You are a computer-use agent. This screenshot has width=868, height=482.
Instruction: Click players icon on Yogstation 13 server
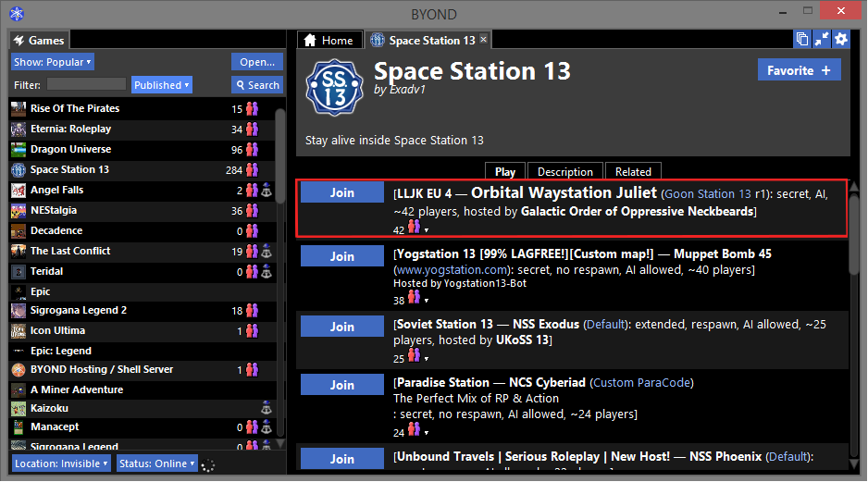pos(414,297)
